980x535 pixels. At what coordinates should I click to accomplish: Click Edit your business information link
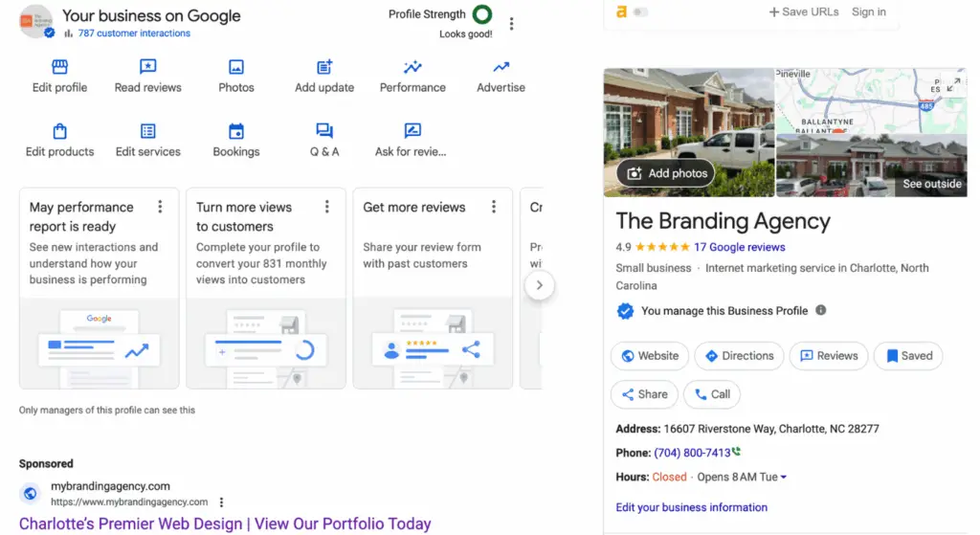click(x=691, y=507)
